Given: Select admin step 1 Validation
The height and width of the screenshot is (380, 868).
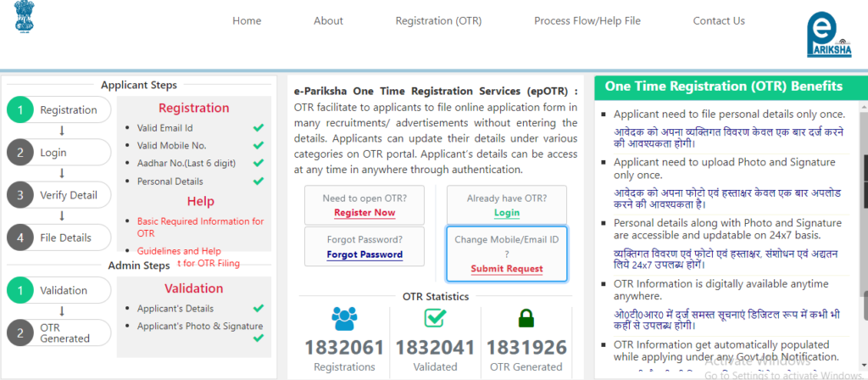Looking at the screenshot, I should [59, 290].
